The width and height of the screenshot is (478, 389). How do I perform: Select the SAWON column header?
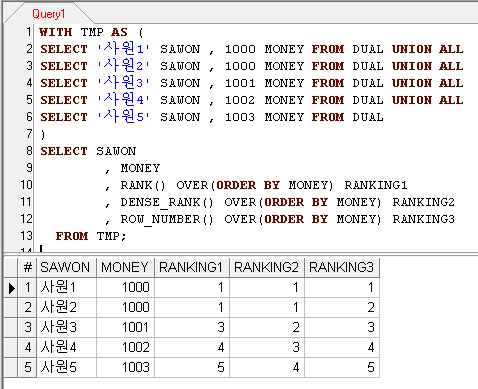click(x=67, y=267)
